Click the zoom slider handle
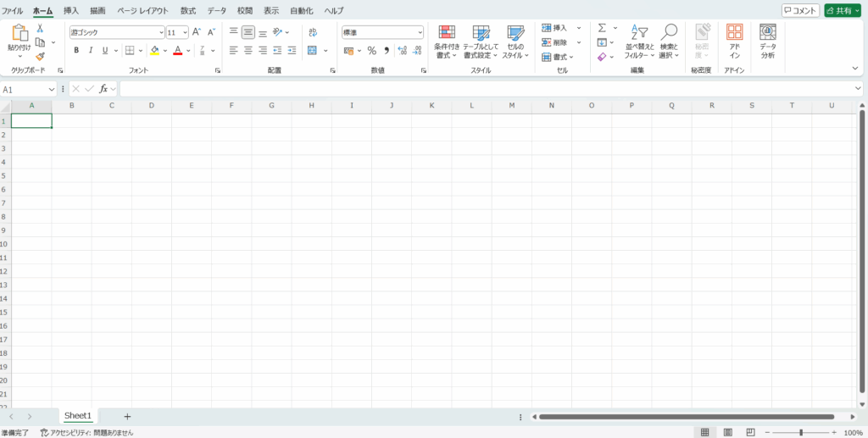This screenshot has height=438, width=868. (801, 432)
